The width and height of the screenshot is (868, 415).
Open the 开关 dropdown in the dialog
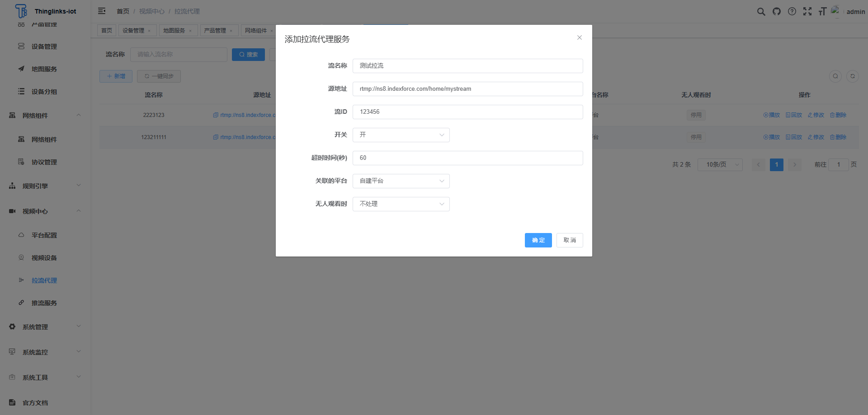[401, 135]
